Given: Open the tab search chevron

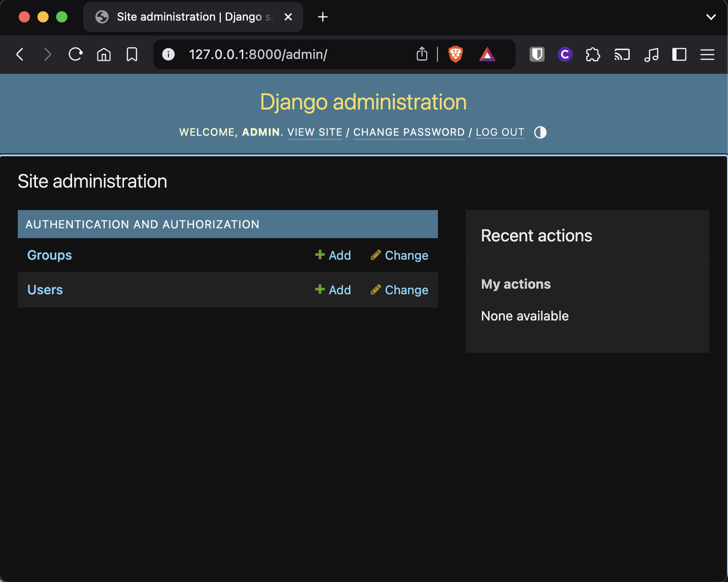Looking at the screenshot, I should [711, 17].
